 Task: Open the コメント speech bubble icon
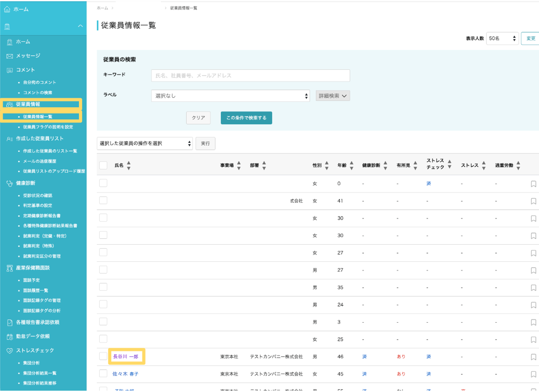[9, 70]
